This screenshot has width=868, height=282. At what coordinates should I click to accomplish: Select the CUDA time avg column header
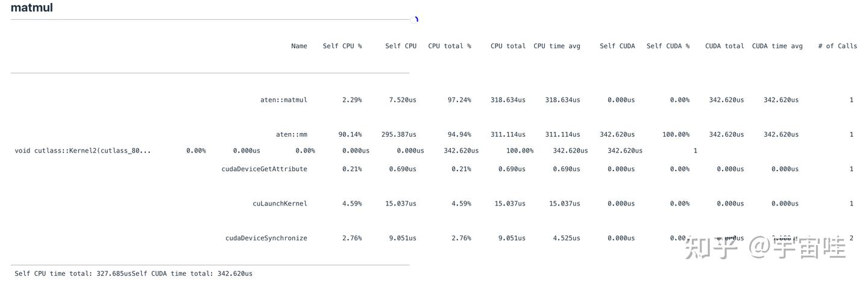[x=777, y=46]
